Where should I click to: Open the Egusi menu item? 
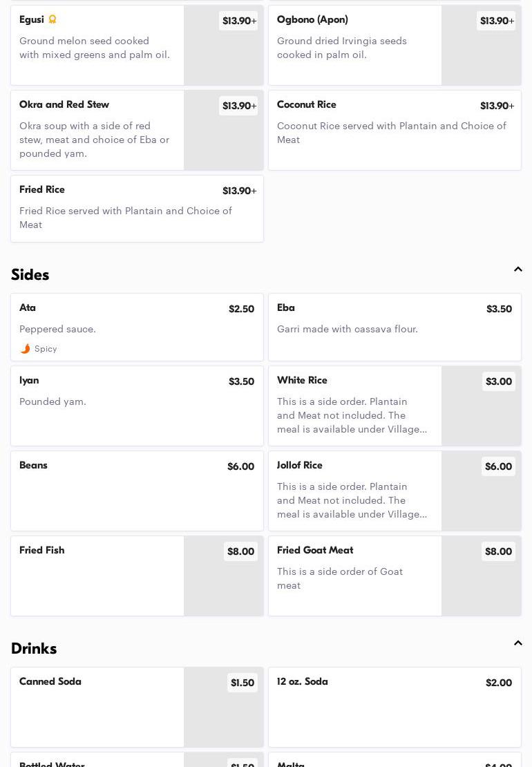click(x=97, y=46)
